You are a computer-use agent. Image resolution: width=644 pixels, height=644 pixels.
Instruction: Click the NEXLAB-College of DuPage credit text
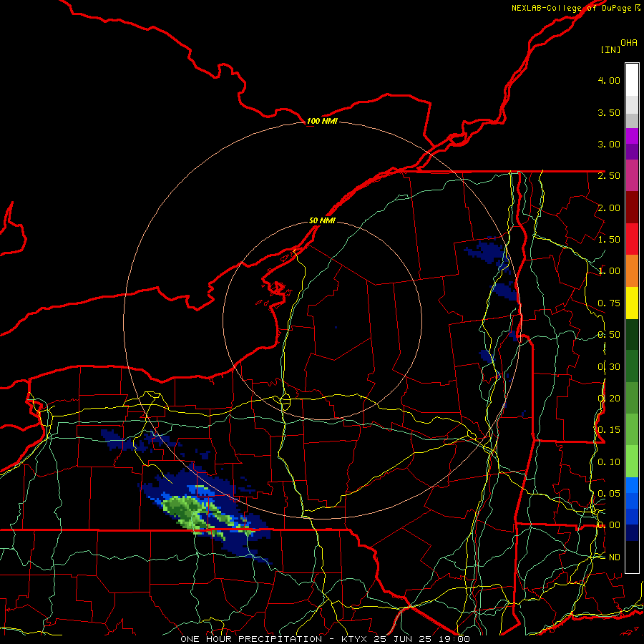(575, 8)
